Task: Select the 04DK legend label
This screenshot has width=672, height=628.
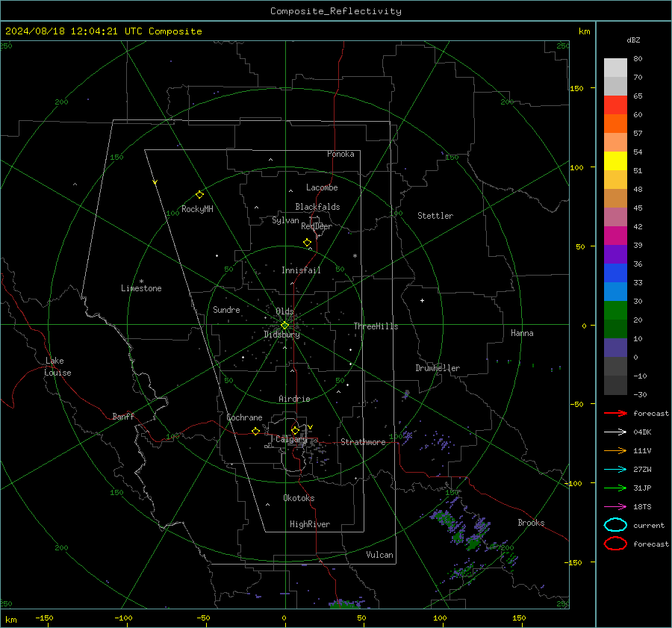Action: click(x=642, y=432)
